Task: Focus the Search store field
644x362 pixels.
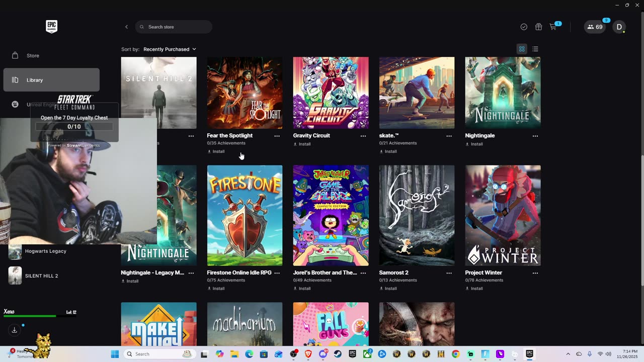Action: click(x=174, y=27)
